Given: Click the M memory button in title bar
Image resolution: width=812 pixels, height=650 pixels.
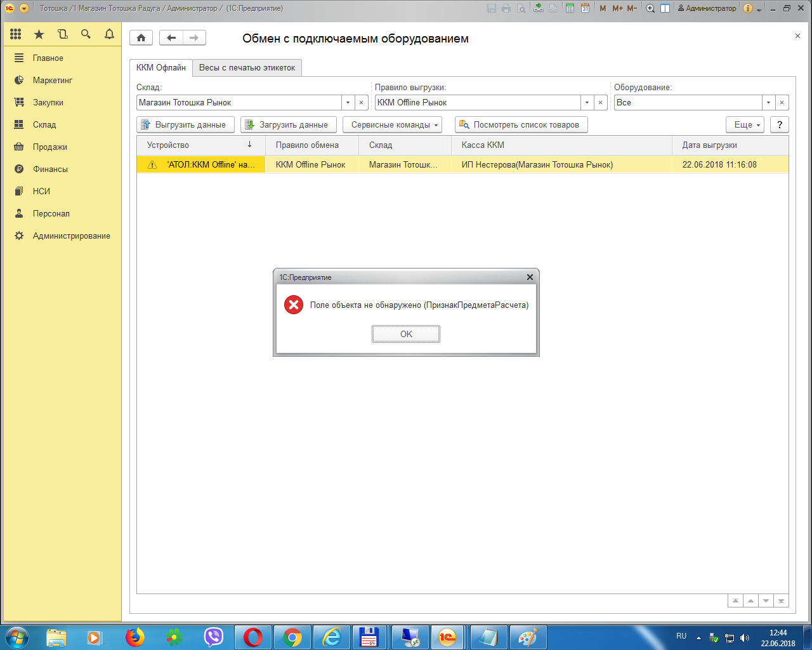Looking at the screenshot, I should [603, 8].
